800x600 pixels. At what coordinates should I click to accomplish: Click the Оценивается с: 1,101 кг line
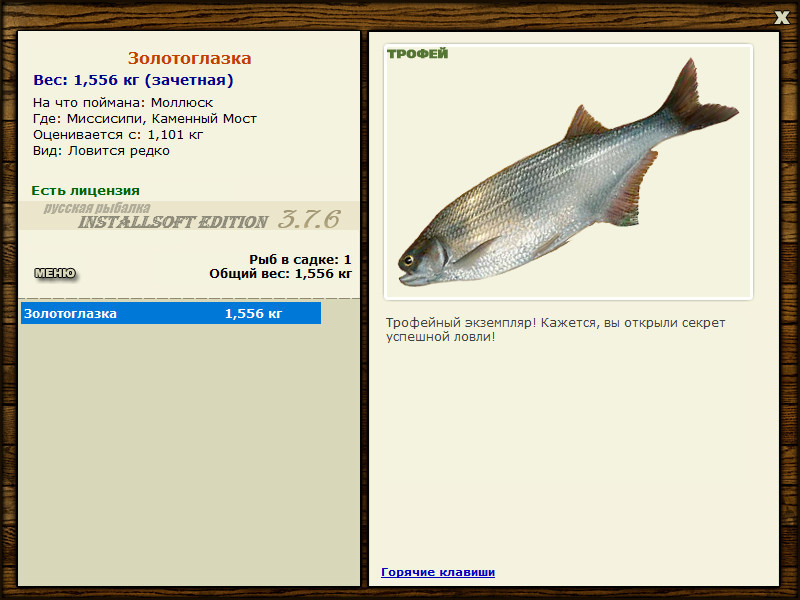coord(118,135)
